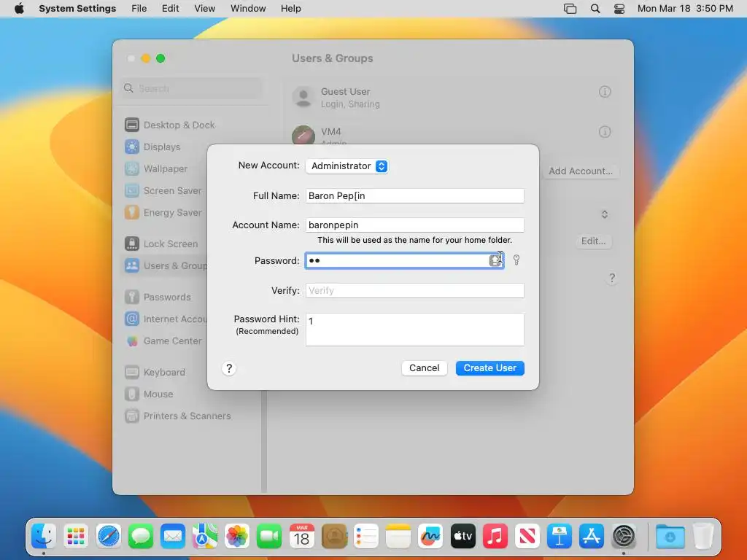This screenshot has width=747, height=560.
Task: Click the Edit… button in Users & Groups
Action: click(x=593, y=241)
